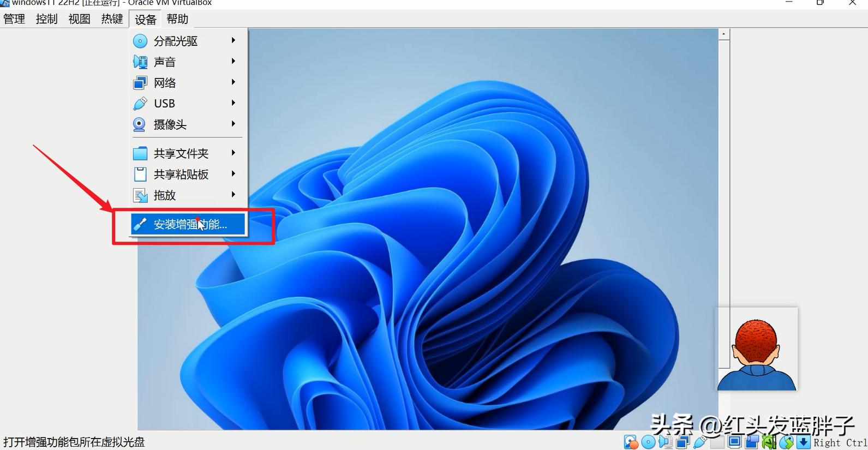Click the gray shared folders status icon
The width and height of the screenshot is (868, 450).
[x=717, y=442]
